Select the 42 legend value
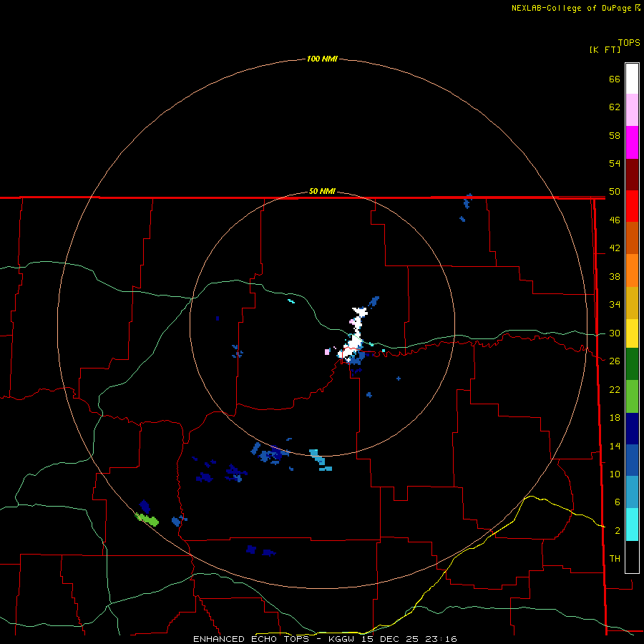The width and height of the screenshot is (644, 644). coord(615,248)
